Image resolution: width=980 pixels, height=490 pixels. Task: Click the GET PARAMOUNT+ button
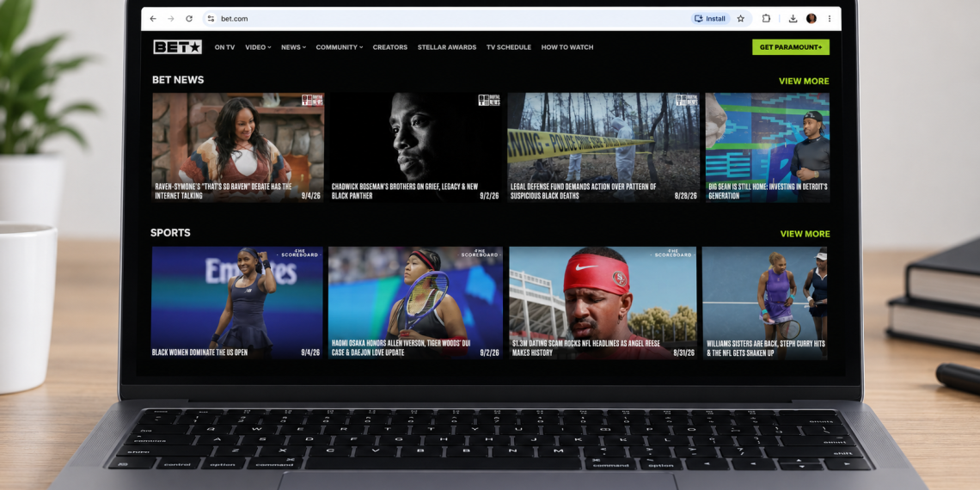pos(791,47)
